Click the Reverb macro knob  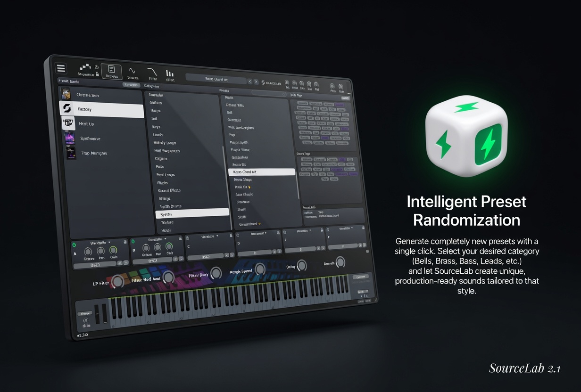(340, 262)
